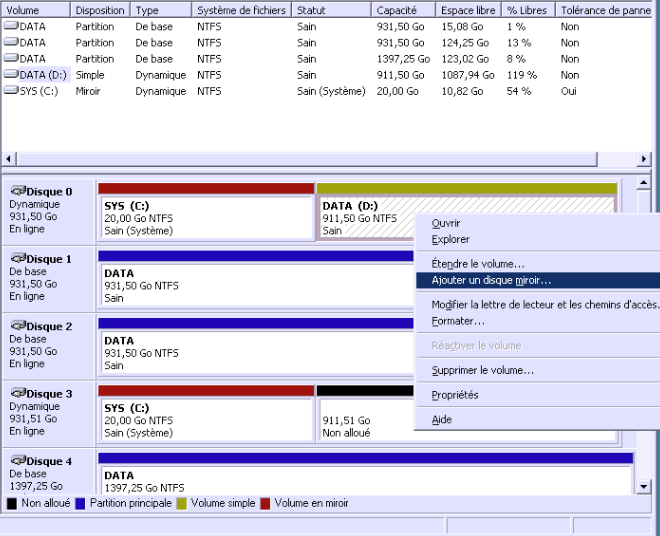
Task: Click the 1397,25 Go capacity cell
Action: coord(403,59)
